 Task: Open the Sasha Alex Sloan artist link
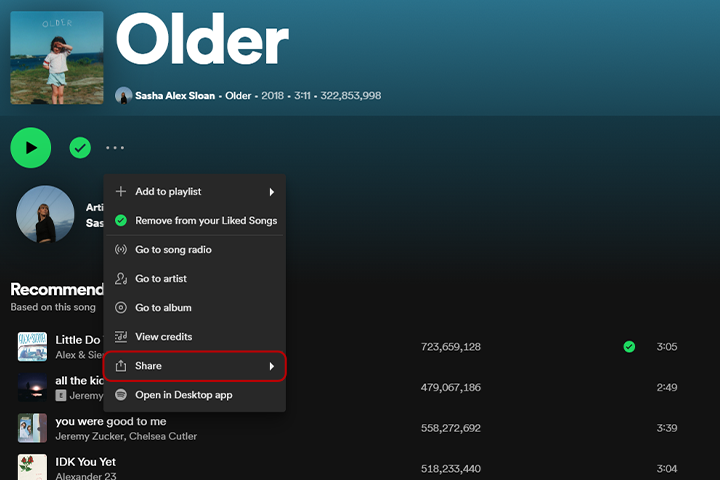point(175,96)
